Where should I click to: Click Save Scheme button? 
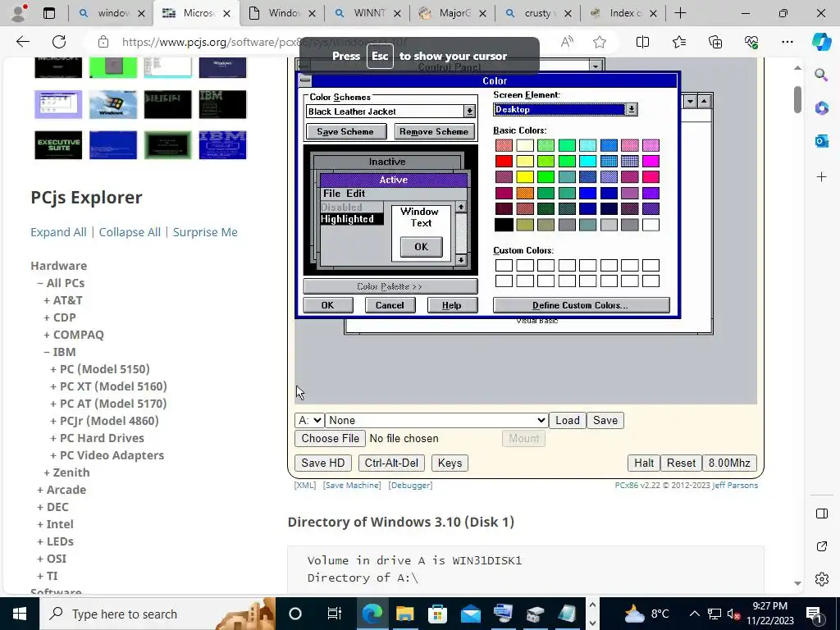coord(345,132)
